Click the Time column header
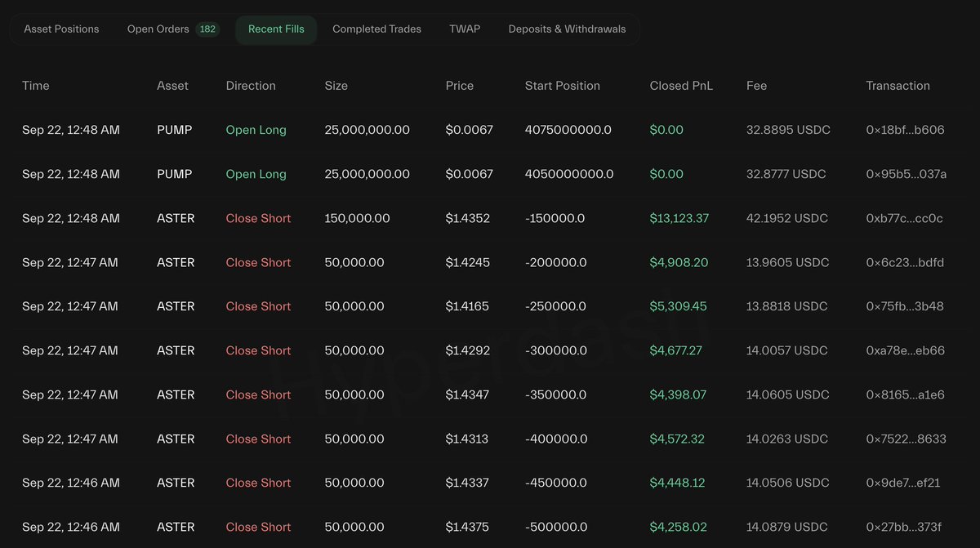The width and height of the screenshot is (980, 548). (36, 86)
